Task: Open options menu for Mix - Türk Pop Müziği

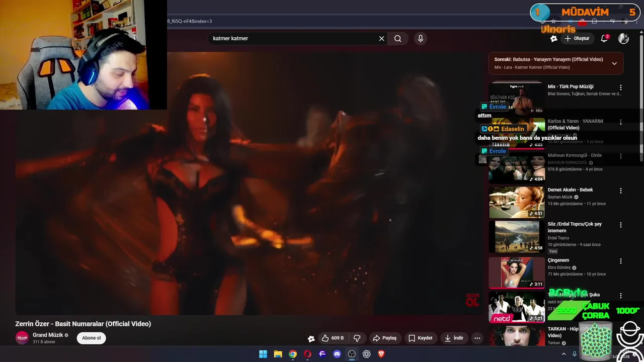Action: (620, 87)
